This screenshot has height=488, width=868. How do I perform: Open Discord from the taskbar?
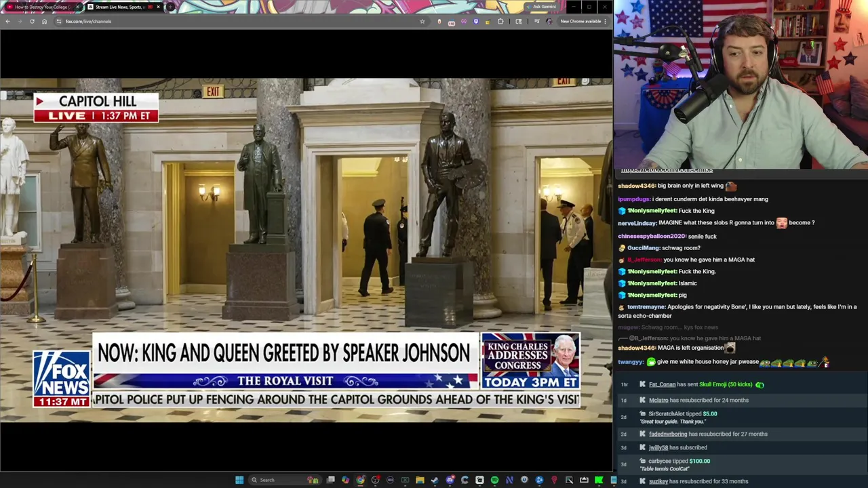[x=450, y=480]
